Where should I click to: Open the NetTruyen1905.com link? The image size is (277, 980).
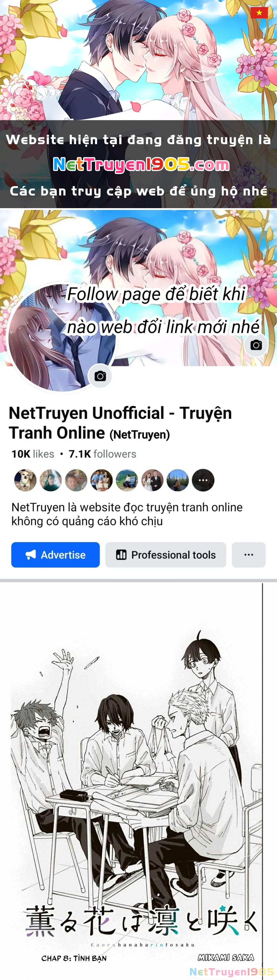pyautogui.click(x=141, y=164)
